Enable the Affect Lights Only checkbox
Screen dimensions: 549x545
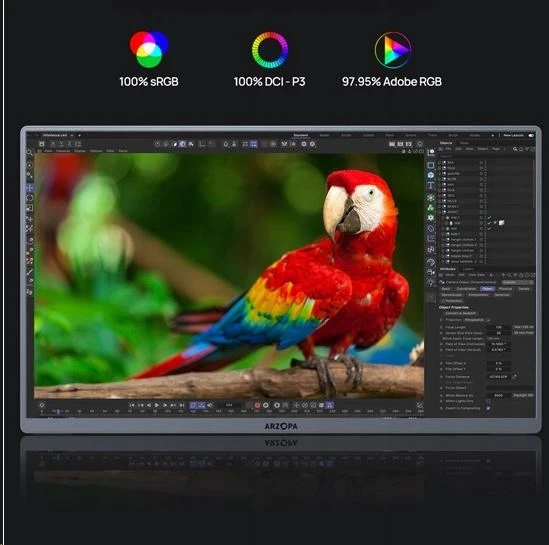click(x=488, y=401)
